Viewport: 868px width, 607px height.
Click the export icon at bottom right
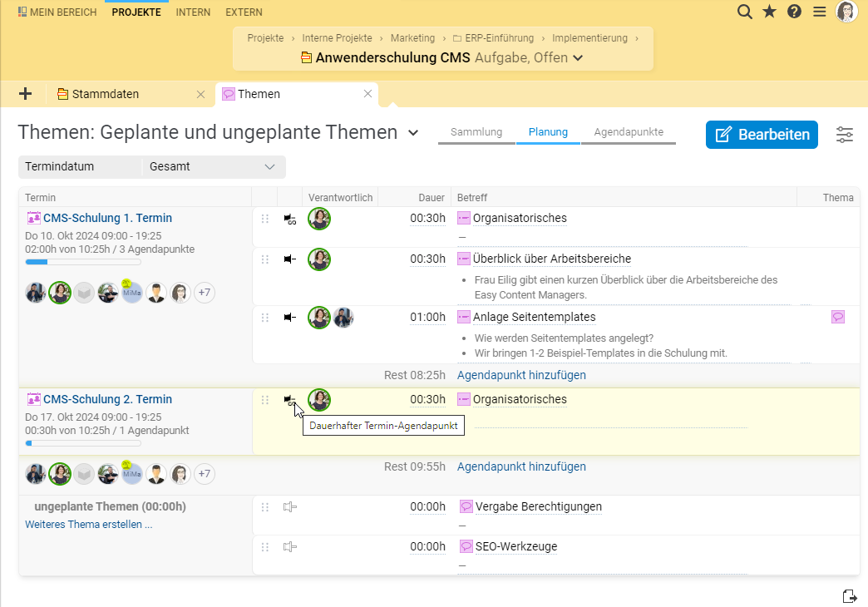coord(849,595)
